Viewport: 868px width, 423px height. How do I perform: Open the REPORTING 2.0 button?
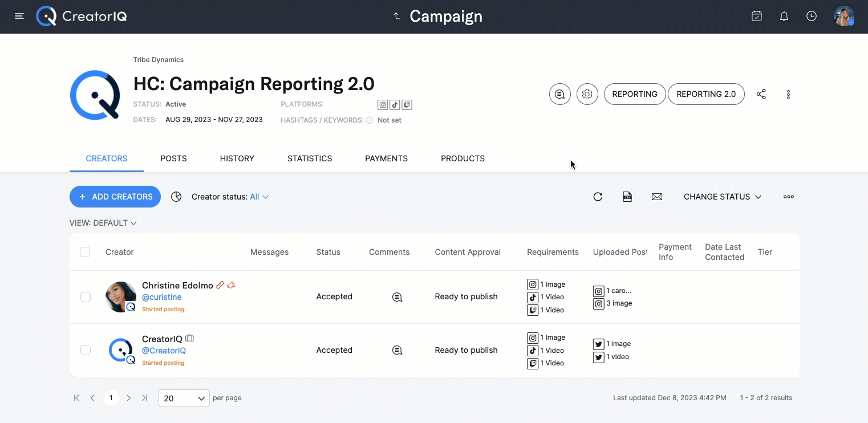706,94
